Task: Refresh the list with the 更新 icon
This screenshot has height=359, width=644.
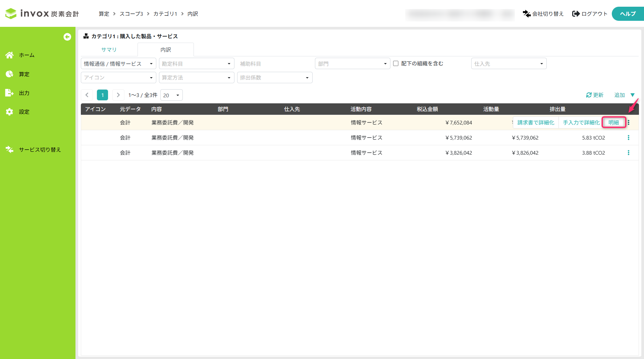Action: tap(589, 95)
